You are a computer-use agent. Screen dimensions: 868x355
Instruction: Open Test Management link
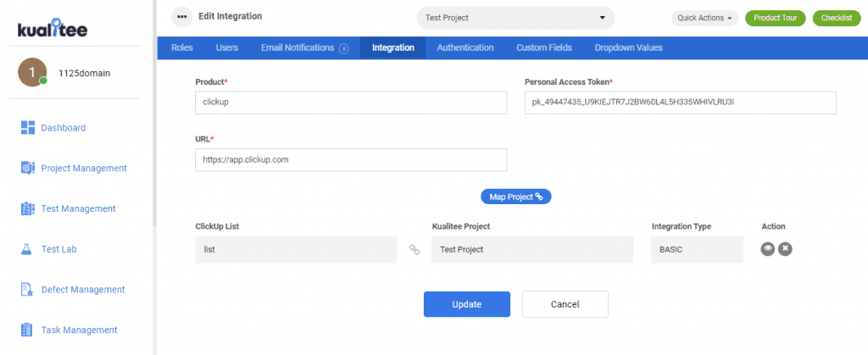tap(78, 208)
